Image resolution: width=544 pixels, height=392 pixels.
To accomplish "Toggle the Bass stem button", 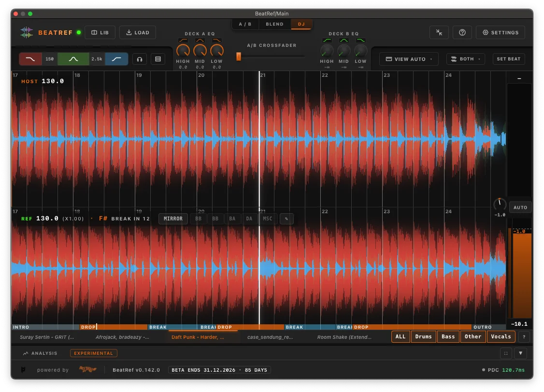I will point(448,336).
